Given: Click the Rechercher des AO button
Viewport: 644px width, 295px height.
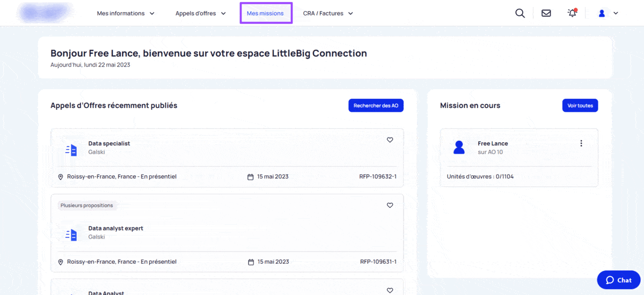Looking at the screenshot, I should [x=376, y=105].
